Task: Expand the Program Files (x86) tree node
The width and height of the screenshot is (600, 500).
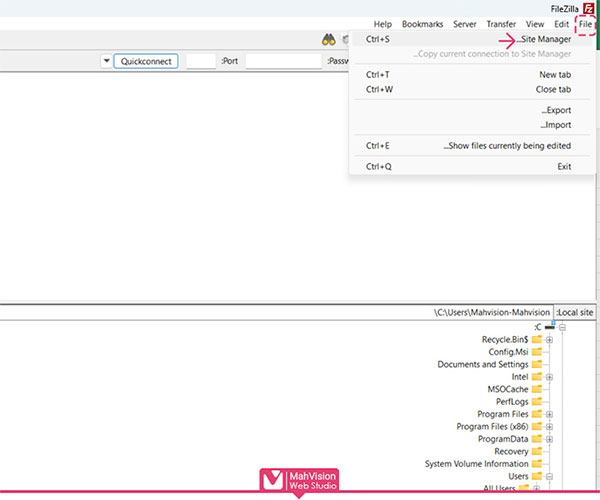Action: [549, 427]
